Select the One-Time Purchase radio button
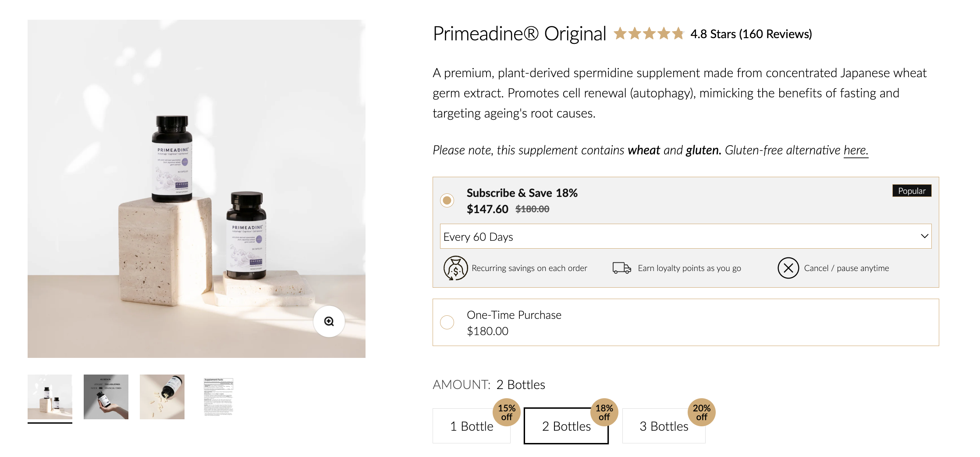Viewport: 980px width, 457px height. [447, 322]
